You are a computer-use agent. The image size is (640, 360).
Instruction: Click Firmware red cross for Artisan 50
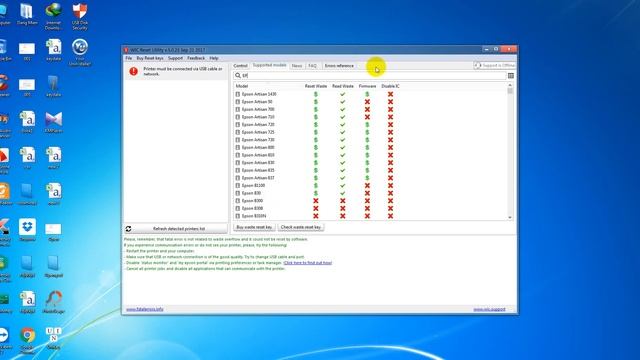coord(367,102)
